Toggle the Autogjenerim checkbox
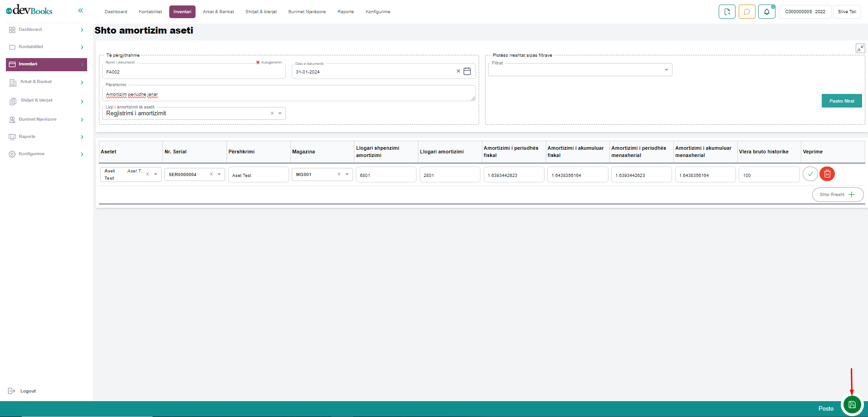868x417 pixels. point(258,63)
